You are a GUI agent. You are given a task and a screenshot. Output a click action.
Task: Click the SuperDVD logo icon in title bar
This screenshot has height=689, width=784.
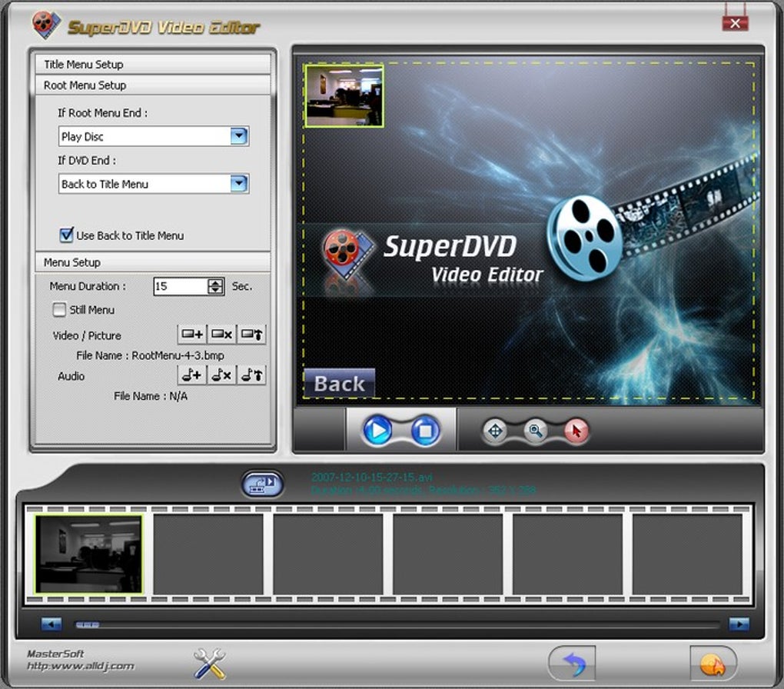click(46, 25)
